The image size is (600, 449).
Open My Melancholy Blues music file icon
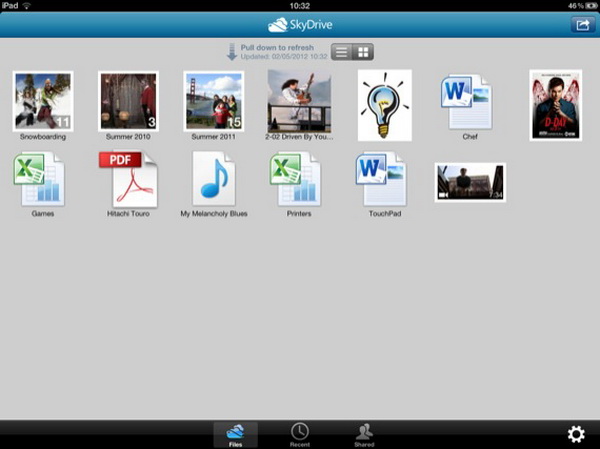(214, 178)
